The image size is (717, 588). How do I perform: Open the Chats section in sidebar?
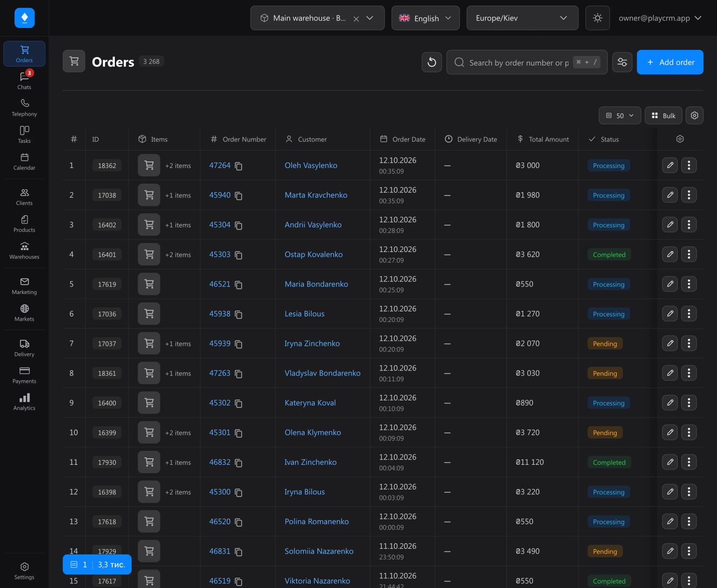tap(24, 80)
